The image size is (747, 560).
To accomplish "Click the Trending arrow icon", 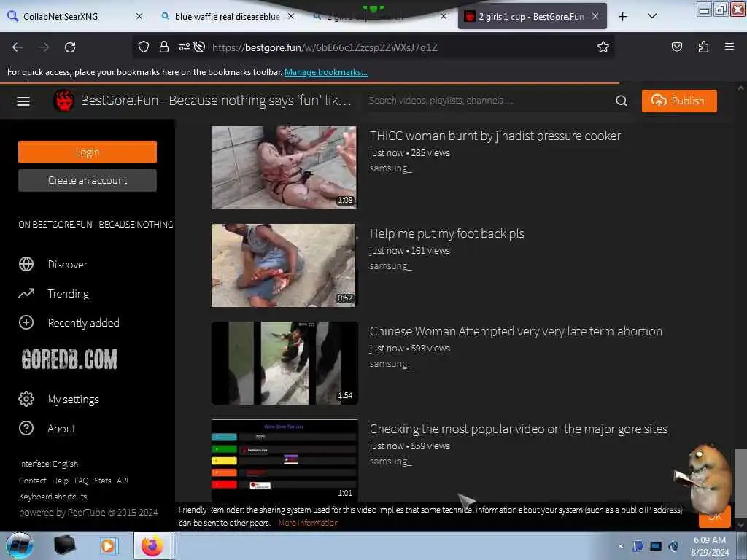I will pyautogui.click(x=26, y=293).
